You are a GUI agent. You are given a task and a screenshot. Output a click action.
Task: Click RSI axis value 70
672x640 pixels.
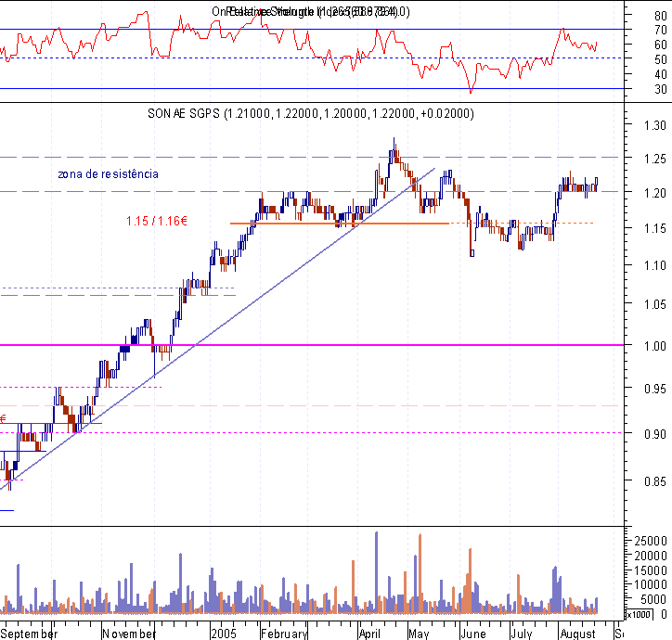tap(661, 30)
